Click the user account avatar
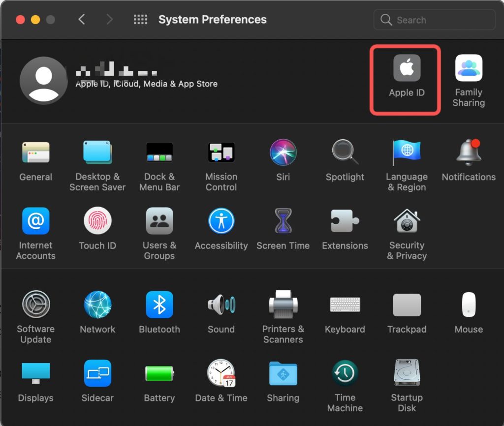 43,80
